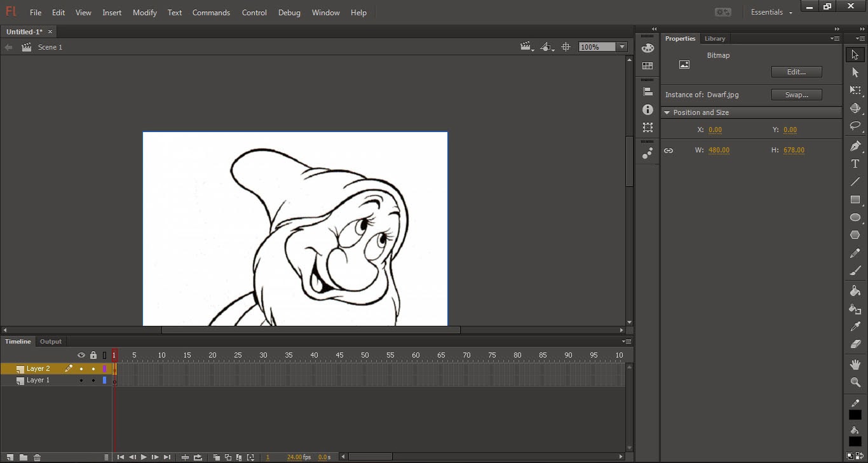Select the Eyedropper tool
Screen dimensions: 868x463
click(855, 326)
